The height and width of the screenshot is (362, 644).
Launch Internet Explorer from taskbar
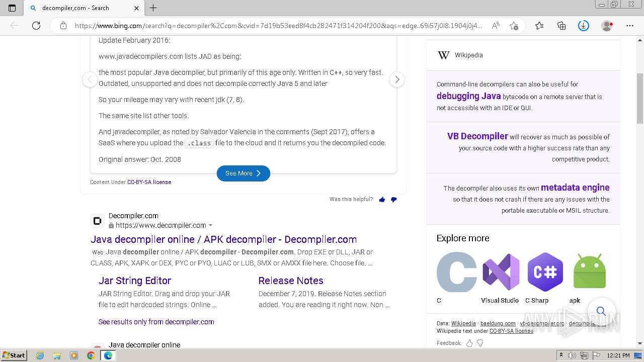40,355
